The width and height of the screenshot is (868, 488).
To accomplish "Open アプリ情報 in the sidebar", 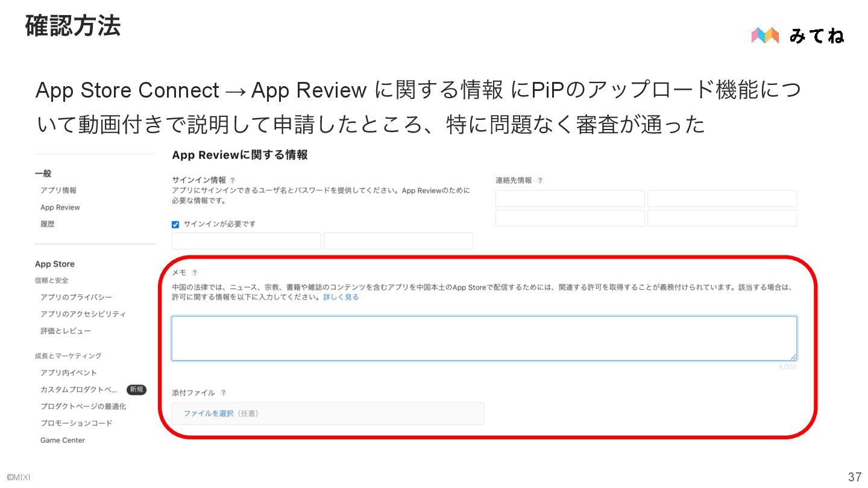I will pos(58,190).
